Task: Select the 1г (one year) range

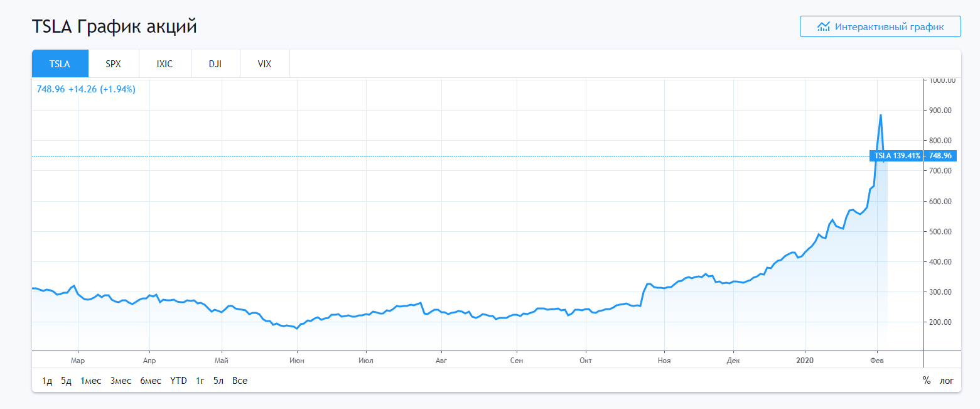Action: (200, 381)
